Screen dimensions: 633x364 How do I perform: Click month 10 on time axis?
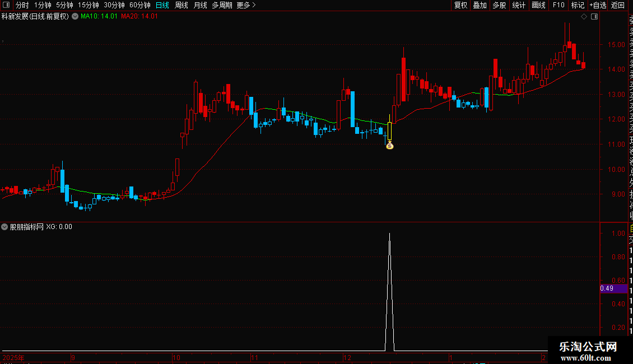click(176, 357)
